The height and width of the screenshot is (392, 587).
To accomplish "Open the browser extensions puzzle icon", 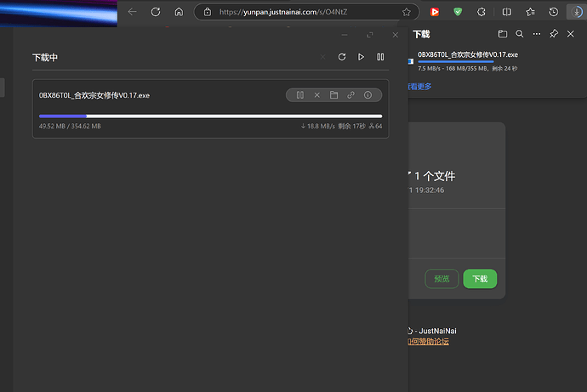I will pos(481,12).
